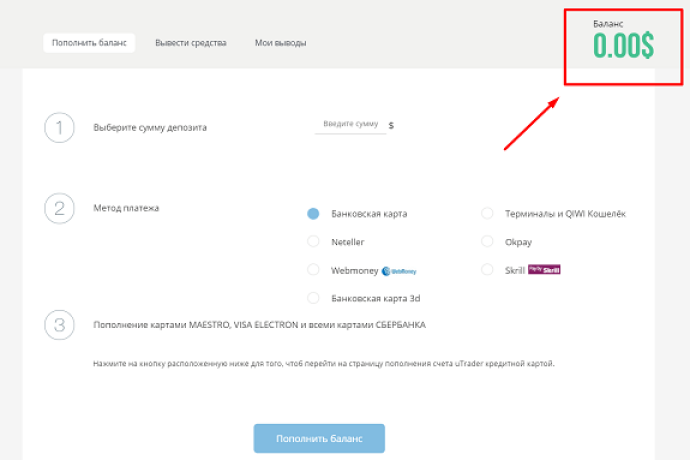Open the Мои выводы tab
This screenshot has height=460, width=690.
point(280,43)
